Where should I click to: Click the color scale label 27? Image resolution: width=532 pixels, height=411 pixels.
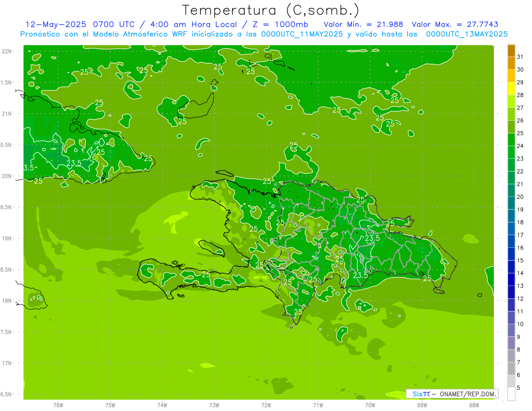(x=520, y=108)
